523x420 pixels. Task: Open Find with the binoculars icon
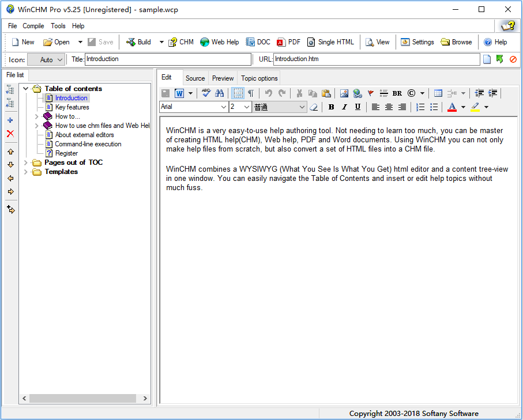click(x=219, y=93)
